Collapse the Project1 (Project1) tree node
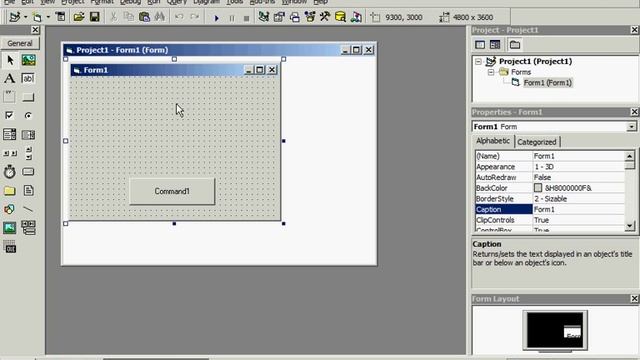 click(478, 62)
